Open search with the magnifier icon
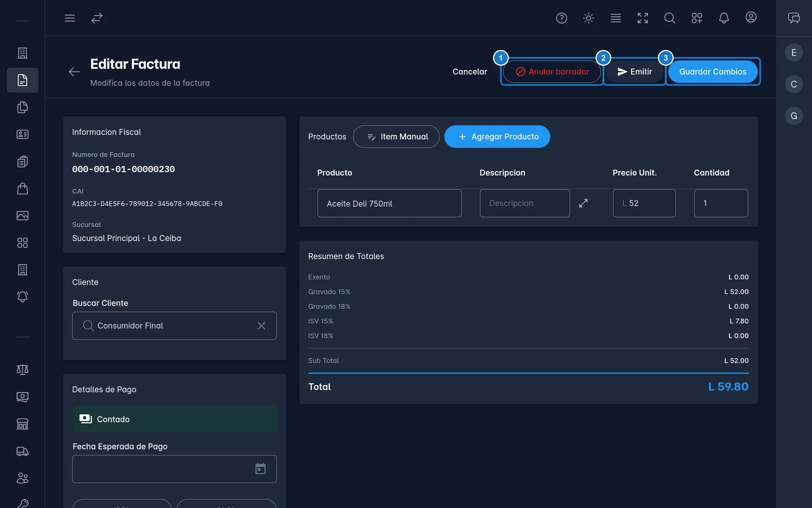The height and width of the screenshot is (508, 812). coord(670,18)
